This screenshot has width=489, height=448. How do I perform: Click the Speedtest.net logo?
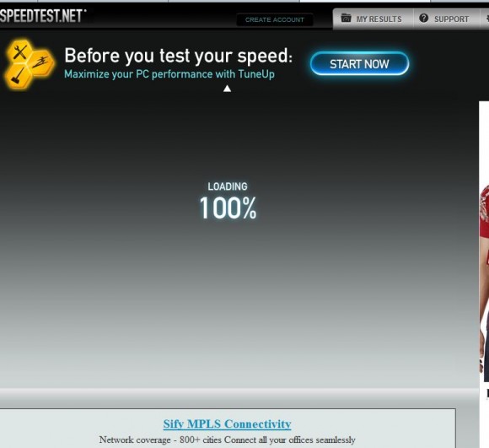(x=42, y=15)
